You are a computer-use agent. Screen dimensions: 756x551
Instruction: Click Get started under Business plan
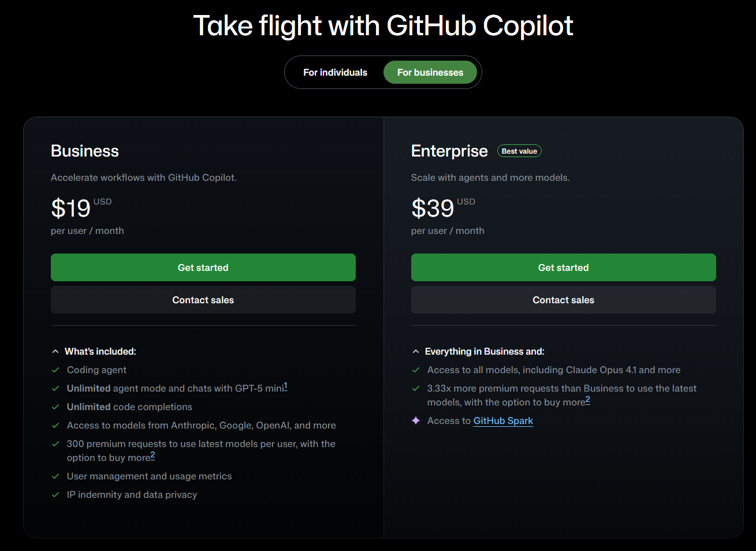pyautogui.click(x=203, y=267)
